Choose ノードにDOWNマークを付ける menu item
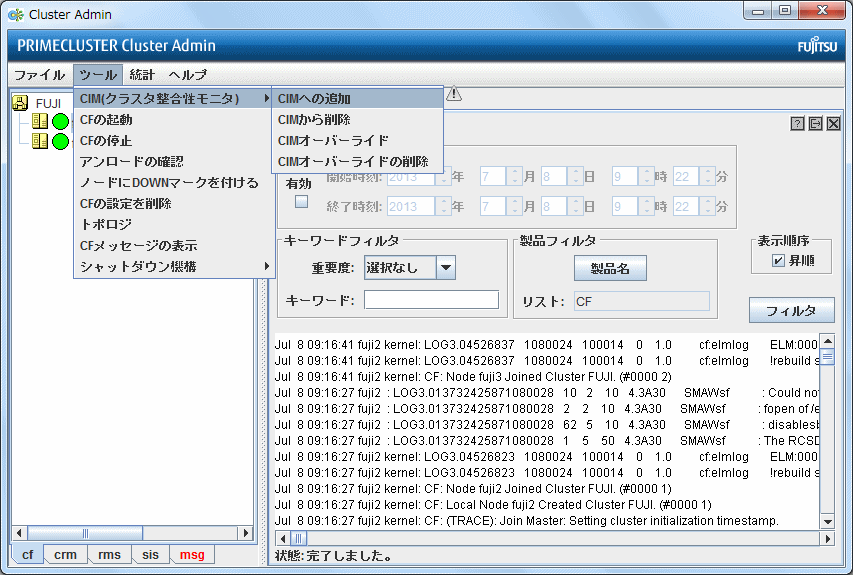This screenshot has height=575, width=853. (x=174, y=182)
